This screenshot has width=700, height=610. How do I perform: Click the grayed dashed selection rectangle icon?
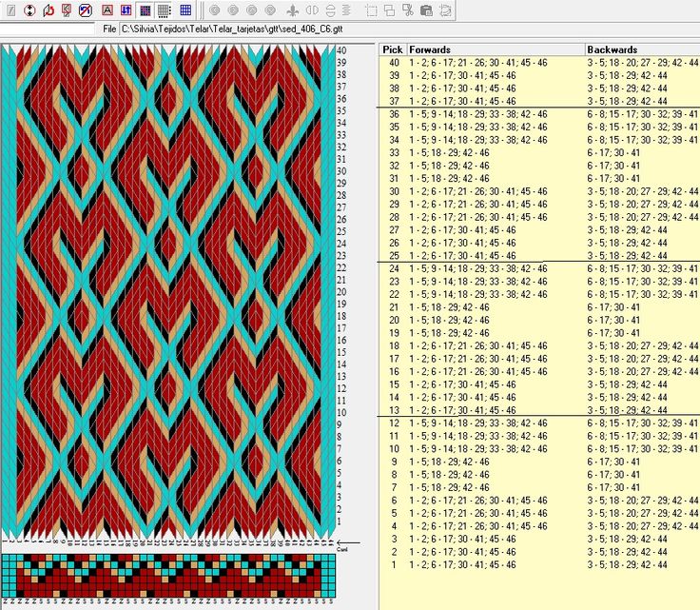tap(371, 10)
